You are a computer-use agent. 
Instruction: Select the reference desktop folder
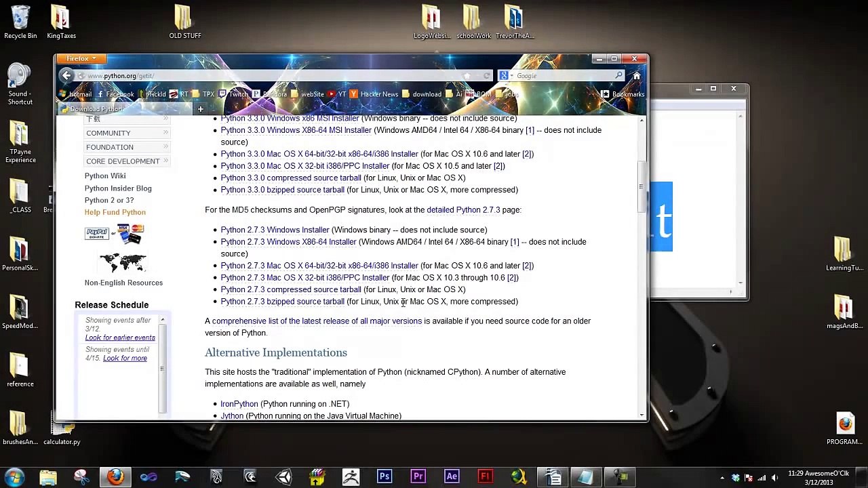click(20, 370)
